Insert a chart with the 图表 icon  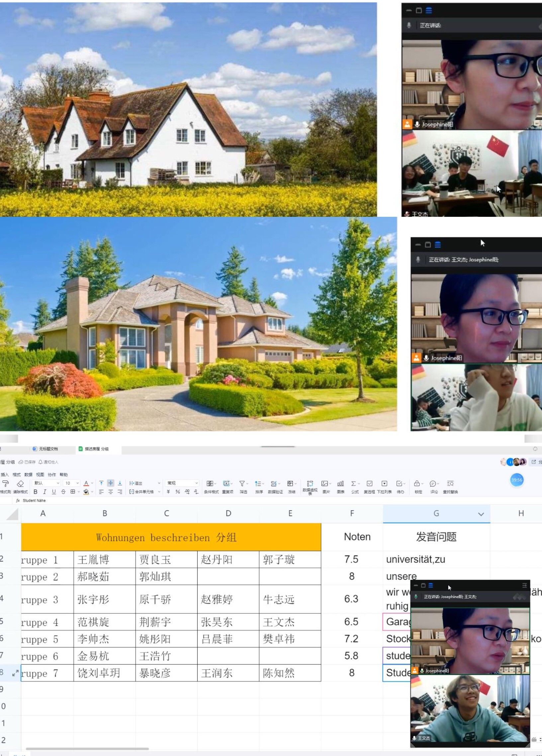[x=340, y=483]
